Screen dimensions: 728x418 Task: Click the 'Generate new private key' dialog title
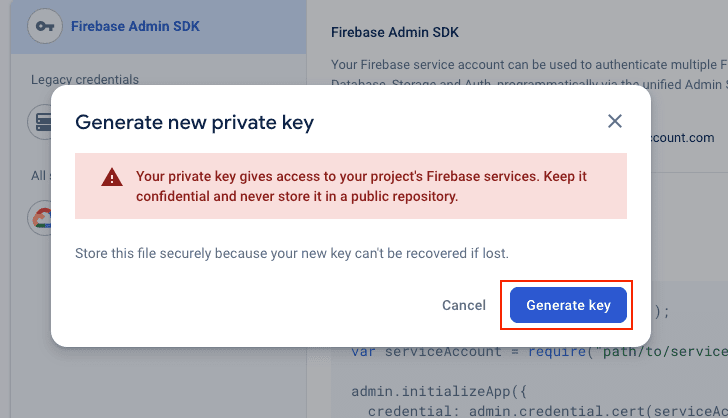click(x=195, y=122)
